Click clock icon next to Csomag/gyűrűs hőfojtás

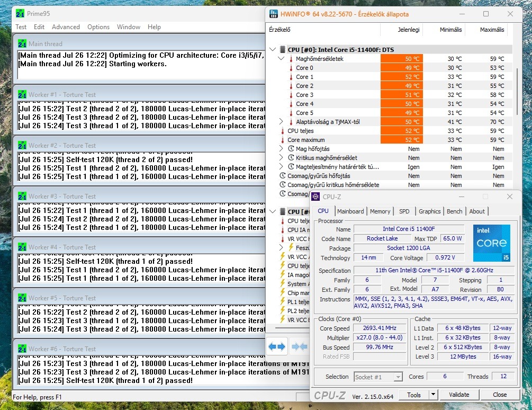283,175
